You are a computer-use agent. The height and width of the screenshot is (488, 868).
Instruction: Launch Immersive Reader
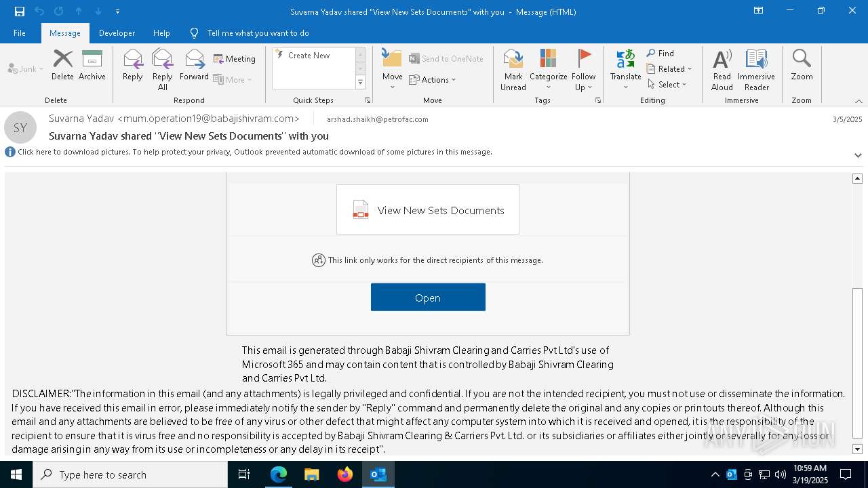pos(757,70)
